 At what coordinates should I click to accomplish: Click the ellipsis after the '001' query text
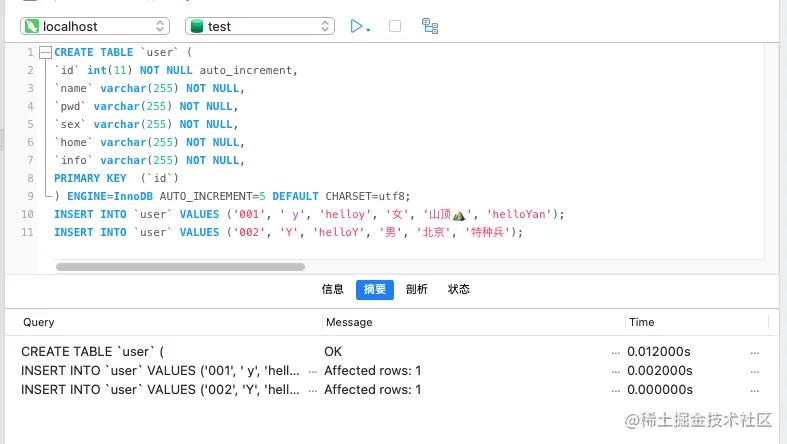coord(313,372)
